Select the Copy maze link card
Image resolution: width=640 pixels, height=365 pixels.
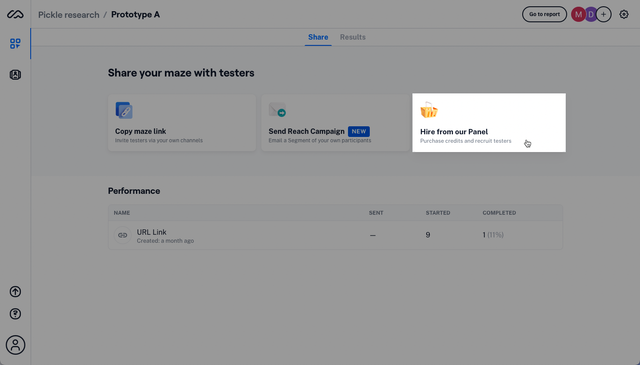182,123
